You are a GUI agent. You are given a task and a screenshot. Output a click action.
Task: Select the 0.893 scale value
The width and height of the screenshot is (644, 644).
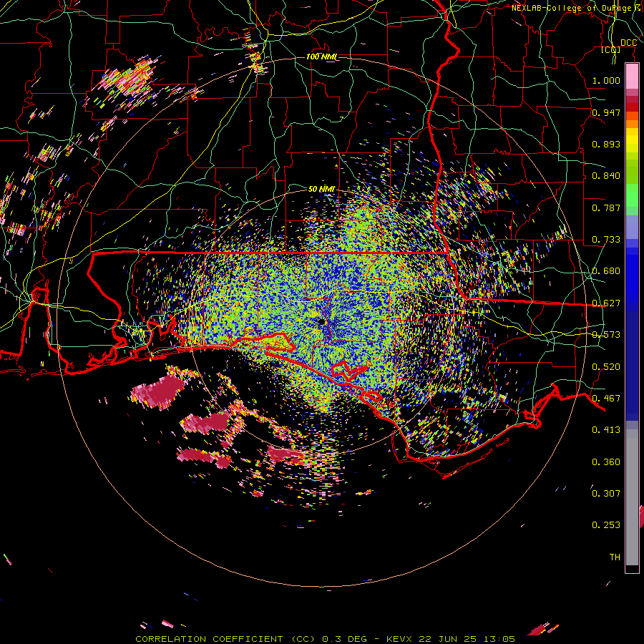(x=606, y=144)
